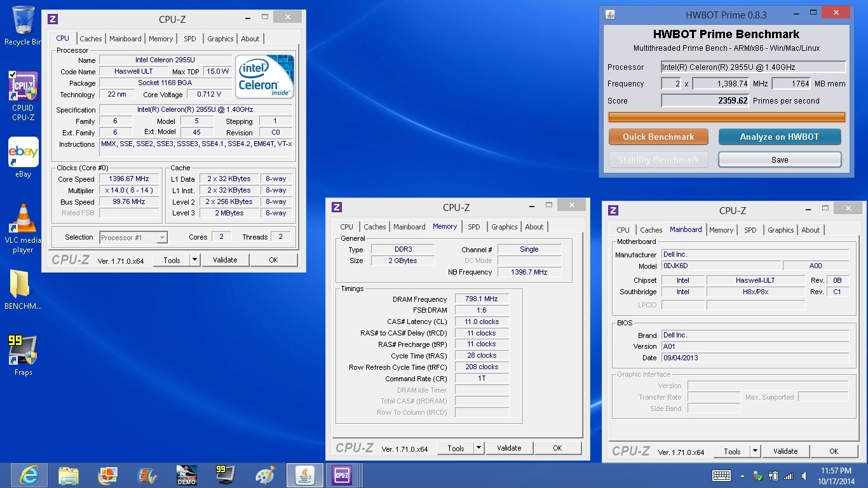The height and width of the screenshot is (488, 868).
Task: Click the DRAM Frequency 798.1 MHz value
Action: (x=482, y=299)
